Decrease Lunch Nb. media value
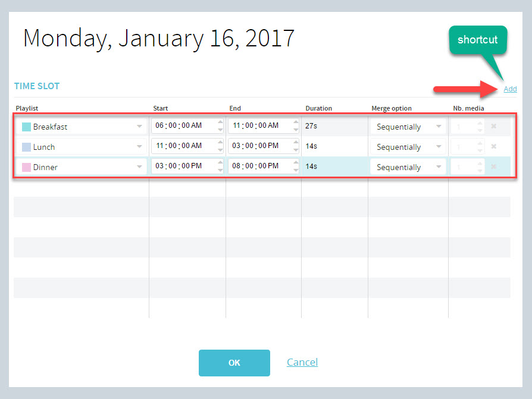 tap(480, 150)
